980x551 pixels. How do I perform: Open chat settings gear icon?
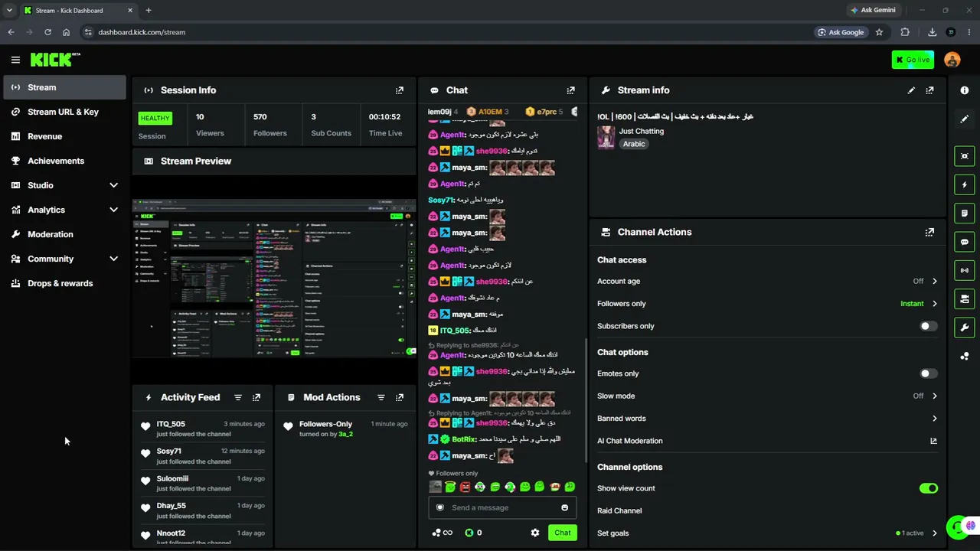[x=535, y=533]
